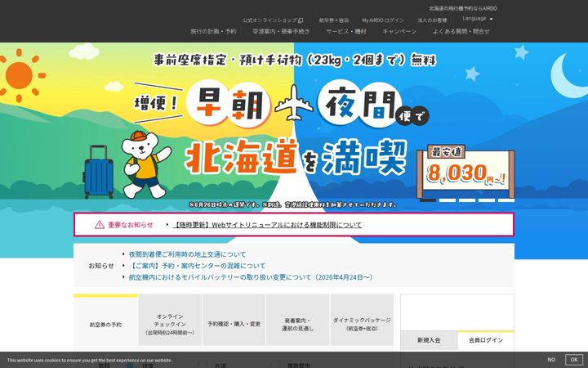The image size is (588, 368).
Task: Click the external-link icon after 公式オンラインショップ
Action: [301, 20]
